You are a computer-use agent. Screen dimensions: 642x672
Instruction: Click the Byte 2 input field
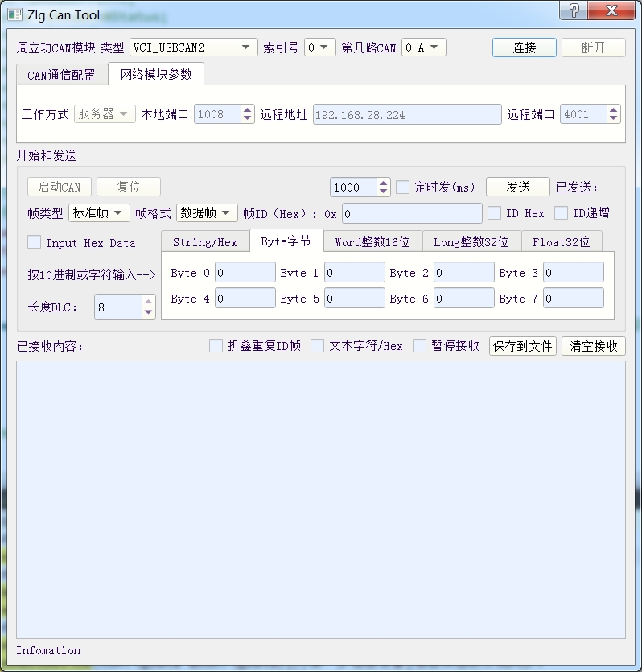[464, 273]
